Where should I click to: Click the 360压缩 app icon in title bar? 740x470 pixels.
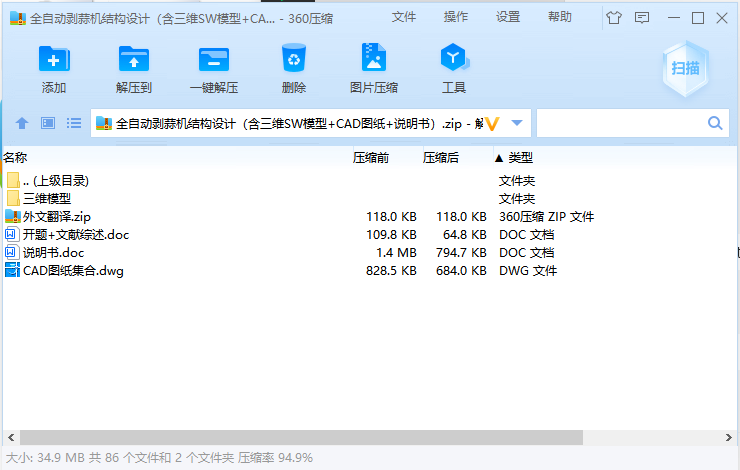tap(18, 18)
